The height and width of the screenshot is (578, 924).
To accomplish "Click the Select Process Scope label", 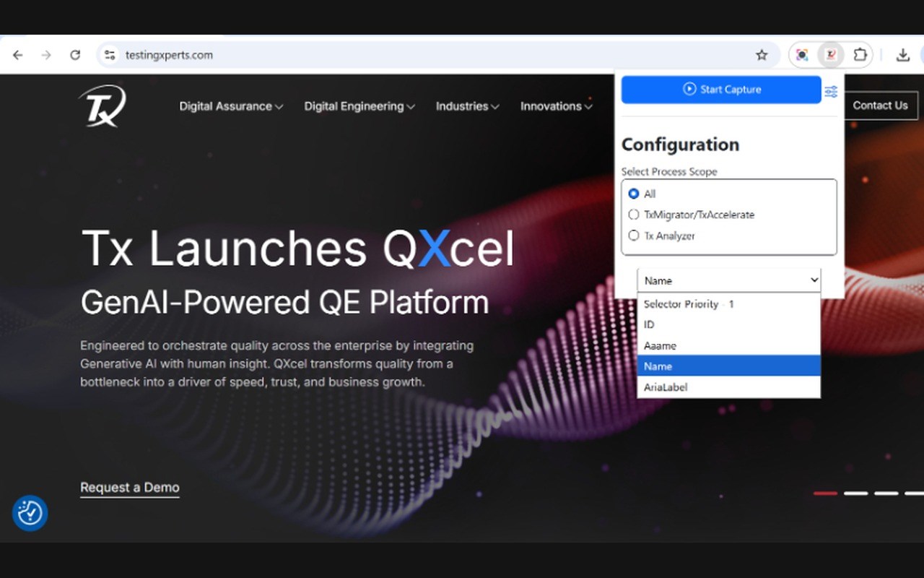I will pos(669,172).
